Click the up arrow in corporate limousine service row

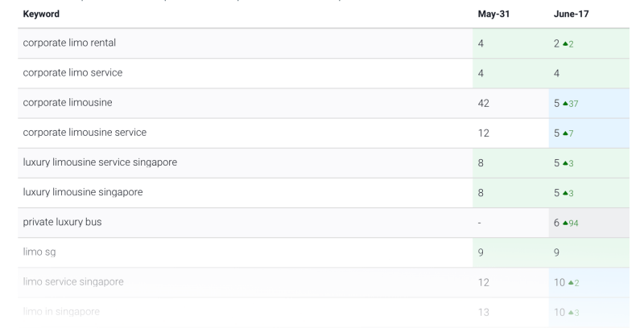point(564,133)
